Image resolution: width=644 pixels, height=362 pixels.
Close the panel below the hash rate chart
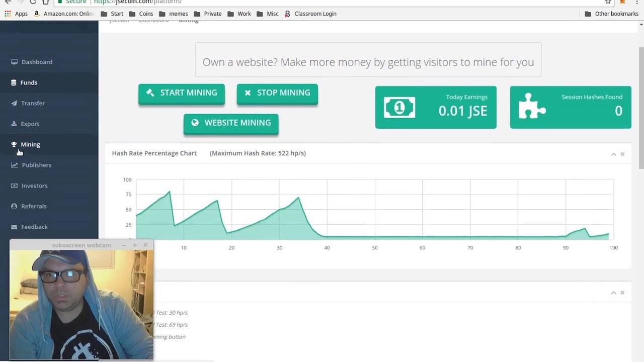622,293
